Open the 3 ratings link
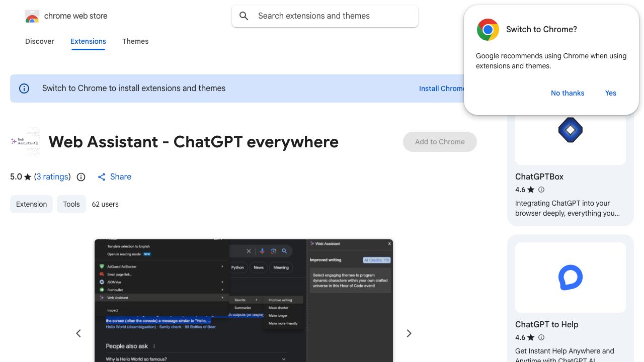 (52, 177)
